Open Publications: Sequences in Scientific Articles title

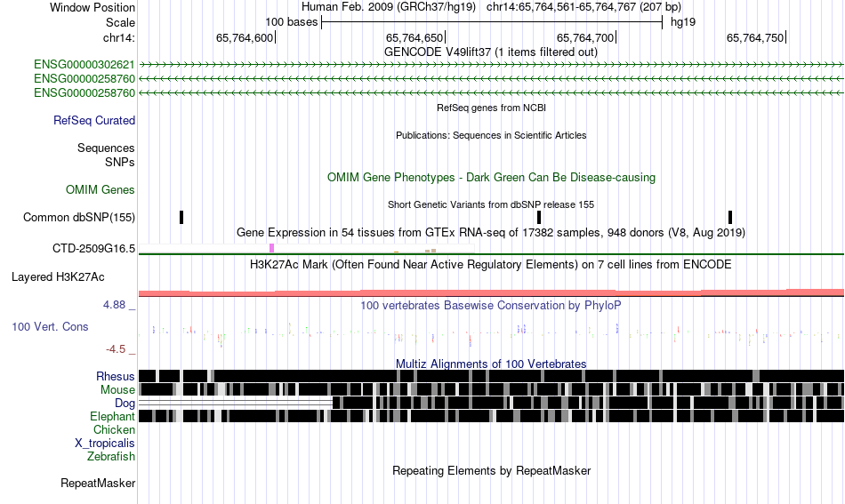[491, 135]
